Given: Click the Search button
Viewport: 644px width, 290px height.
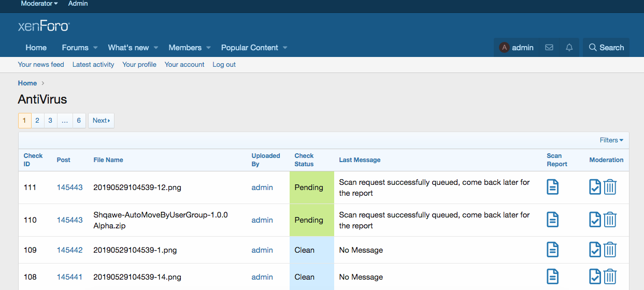Looking at the screenshot, I should point(606,48).
